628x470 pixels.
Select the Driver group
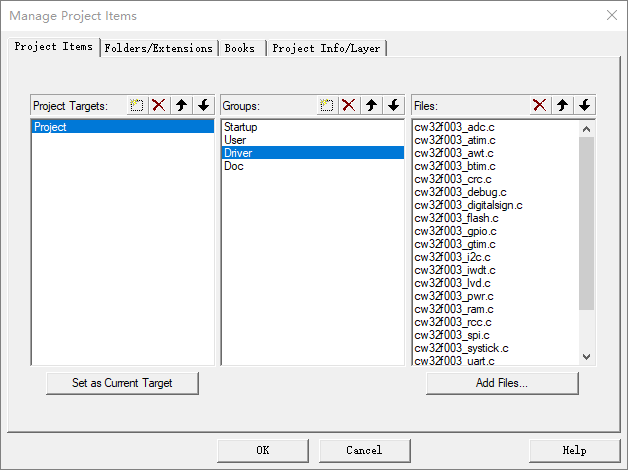pos(313,153)
